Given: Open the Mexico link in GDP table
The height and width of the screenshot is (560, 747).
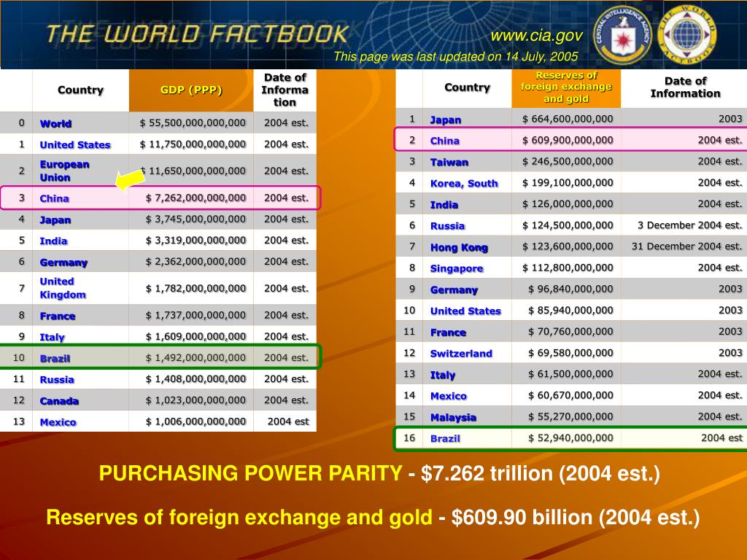Looking at the screenshot, I should click(x=58, y=422).
